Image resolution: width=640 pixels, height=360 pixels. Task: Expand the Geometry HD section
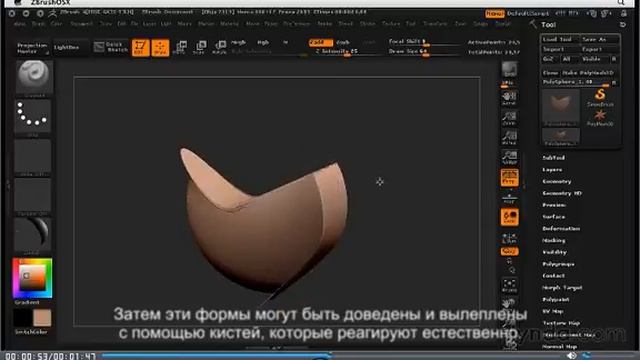(x=562, y=193)
